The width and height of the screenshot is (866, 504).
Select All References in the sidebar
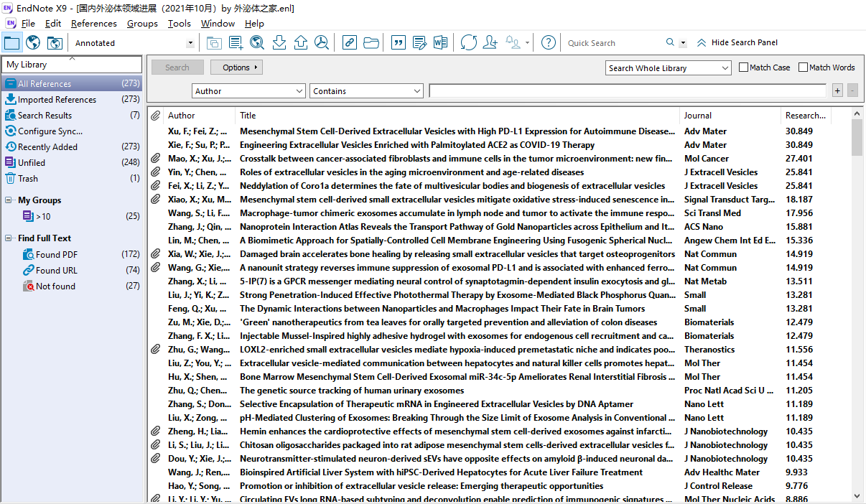(x=72, y=84)
